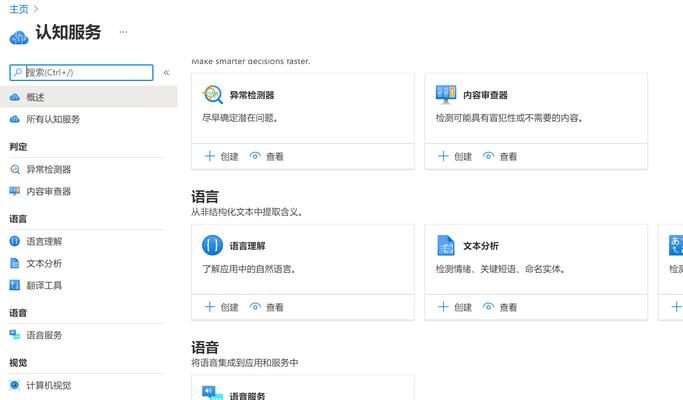Click the 内容审查器 card icon
This screenshot has width=683, height=400.
pos(446,94)
